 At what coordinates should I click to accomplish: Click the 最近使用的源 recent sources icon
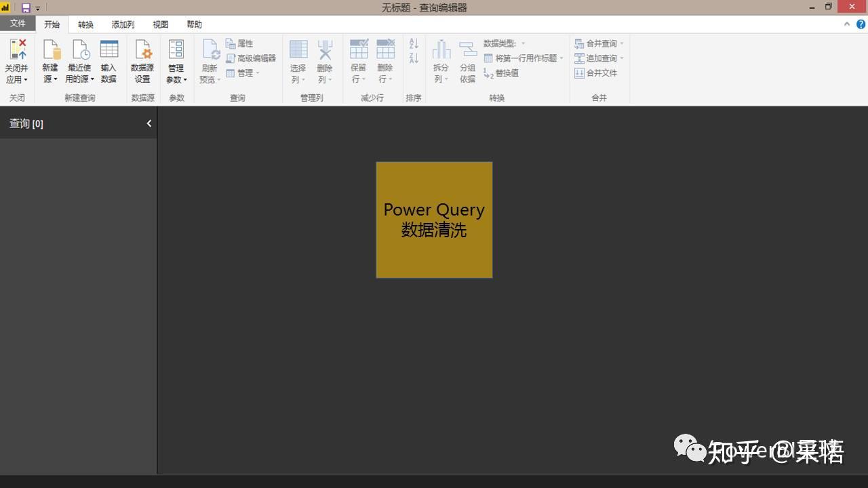(x=80, y=49)
